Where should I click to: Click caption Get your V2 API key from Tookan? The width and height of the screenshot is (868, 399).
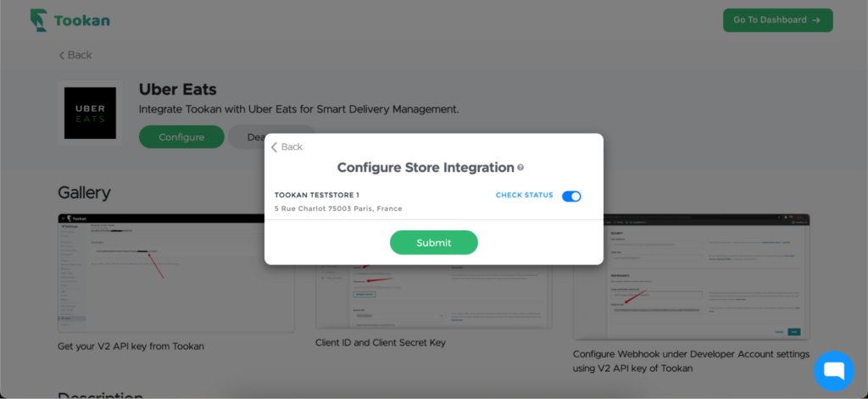pos(131,346)
